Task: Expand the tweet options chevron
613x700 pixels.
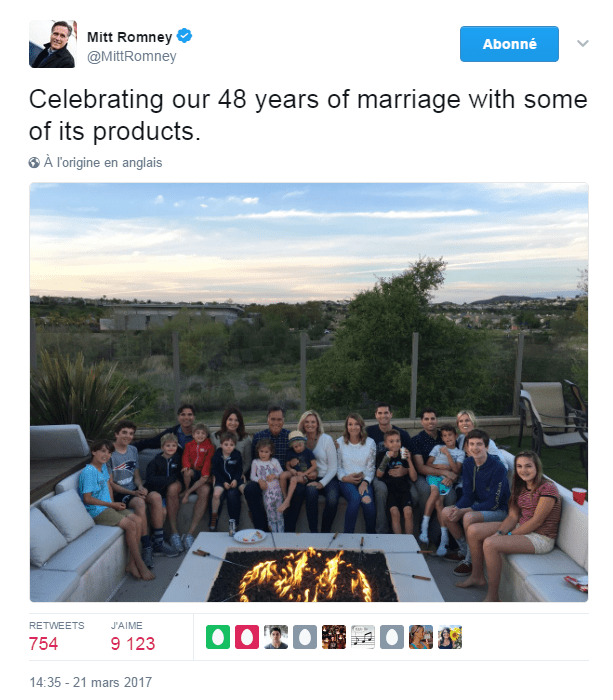Action: 583,44
